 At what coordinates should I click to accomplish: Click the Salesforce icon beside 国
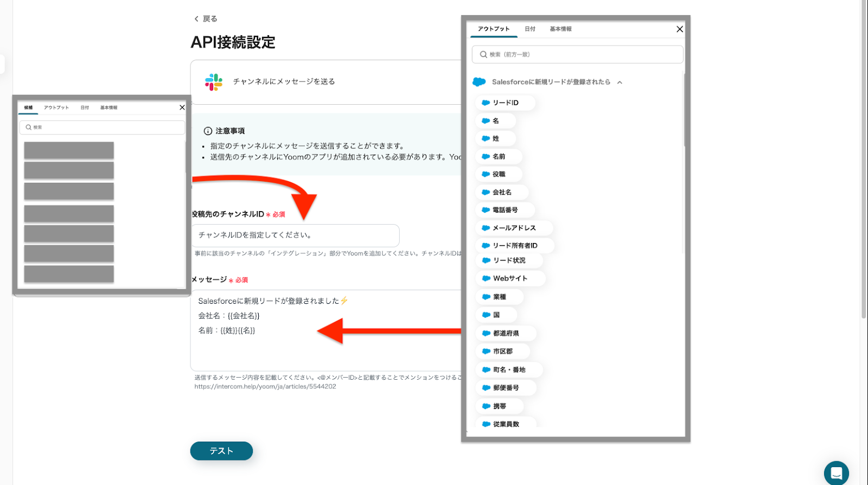(486, 315)
